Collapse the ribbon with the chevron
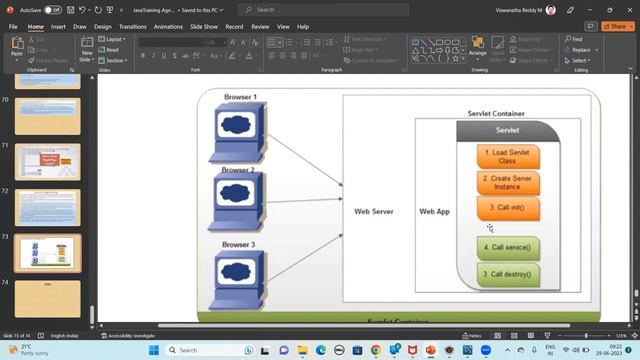 click(631, 69)
